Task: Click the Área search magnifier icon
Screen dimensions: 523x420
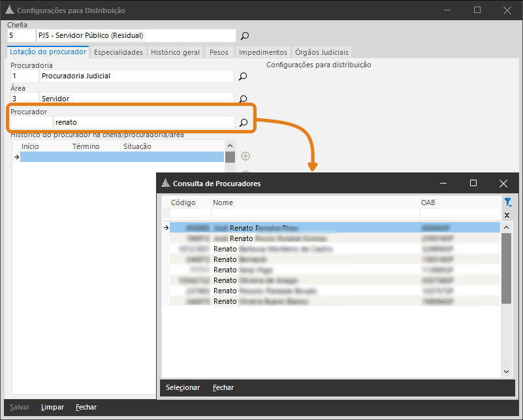Action: click(x=243, y=99)
